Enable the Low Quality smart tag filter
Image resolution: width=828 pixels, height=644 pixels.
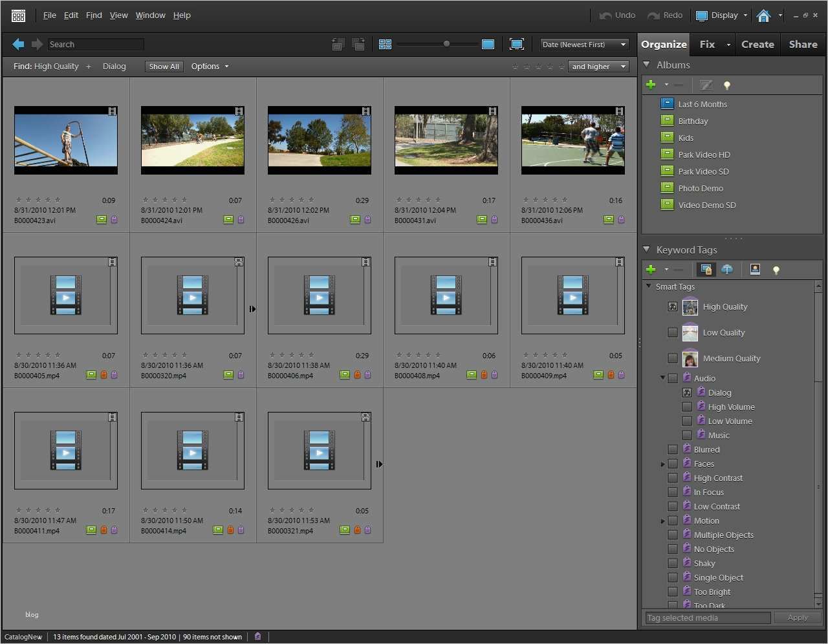673,332
